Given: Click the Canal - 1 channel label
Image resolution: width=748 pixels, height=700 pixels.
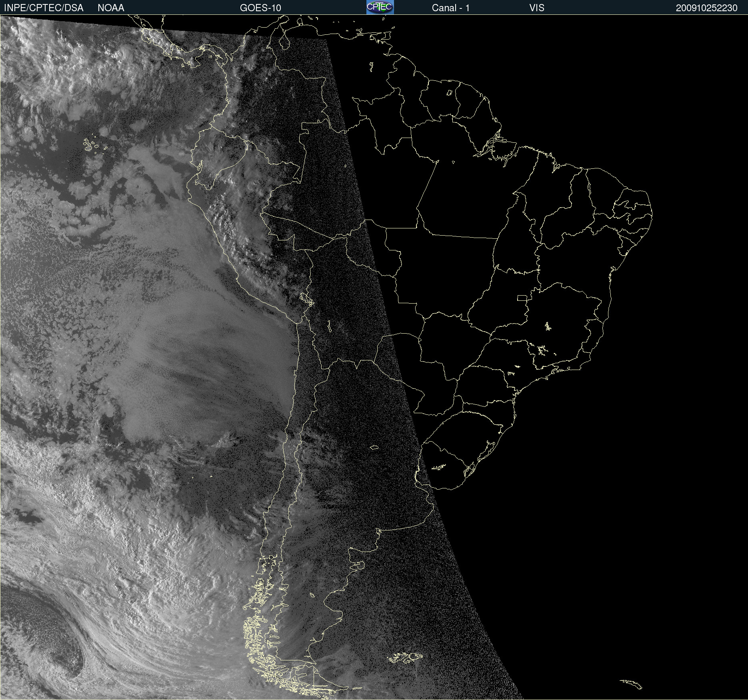Looking at the screenshot, I should [x=451, y=8].
